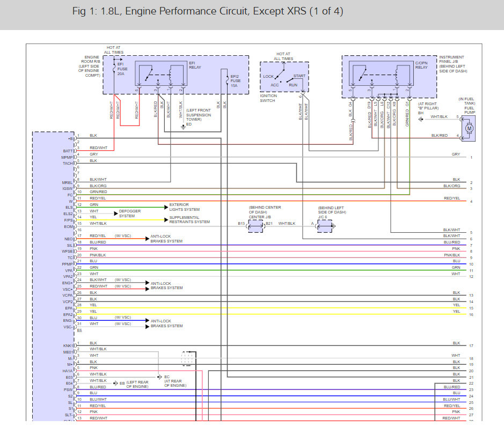Click the EB ground symbol

pos(116,384)
